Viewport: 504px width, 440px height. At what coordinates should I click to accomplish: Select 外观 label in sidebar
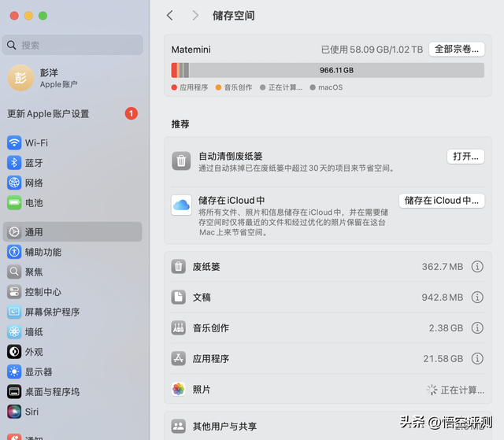point(34,352)
